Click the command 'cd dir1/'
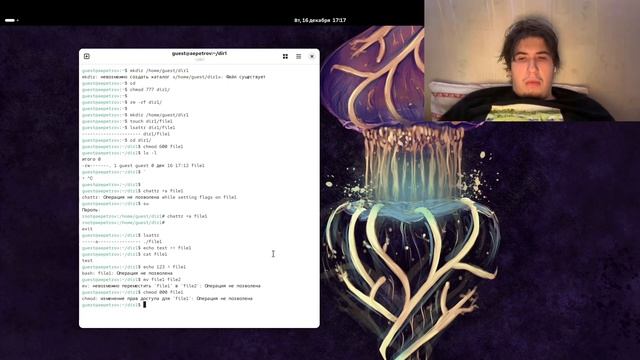Screen dimensions: 640x360 pyautogui.click(x=140, y=140)
